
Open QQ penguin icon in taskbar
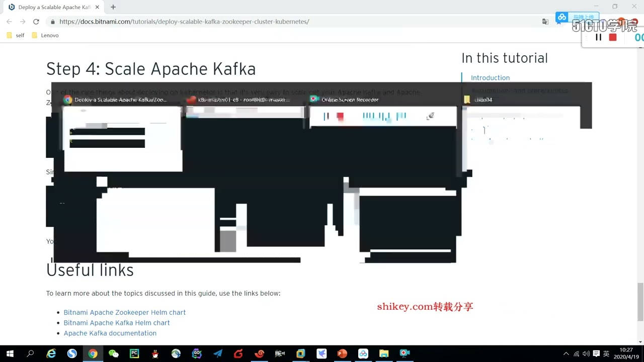pos(155,353)
